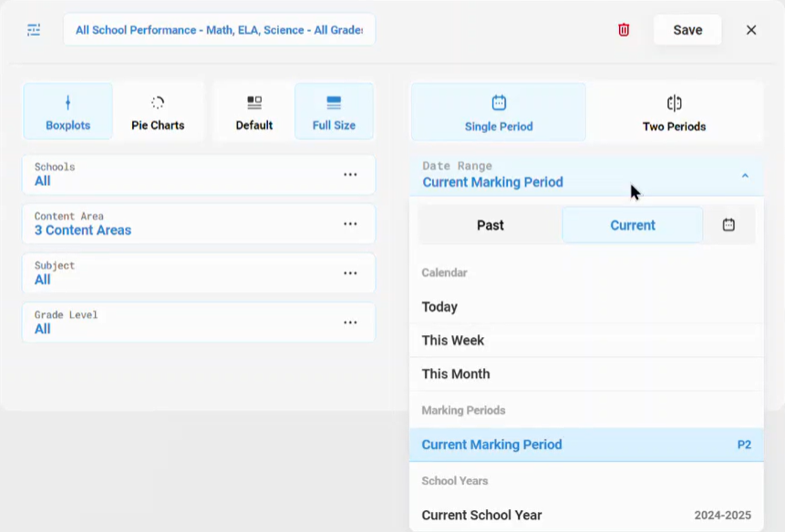Open Schools options ellipsis

(350, 175)
